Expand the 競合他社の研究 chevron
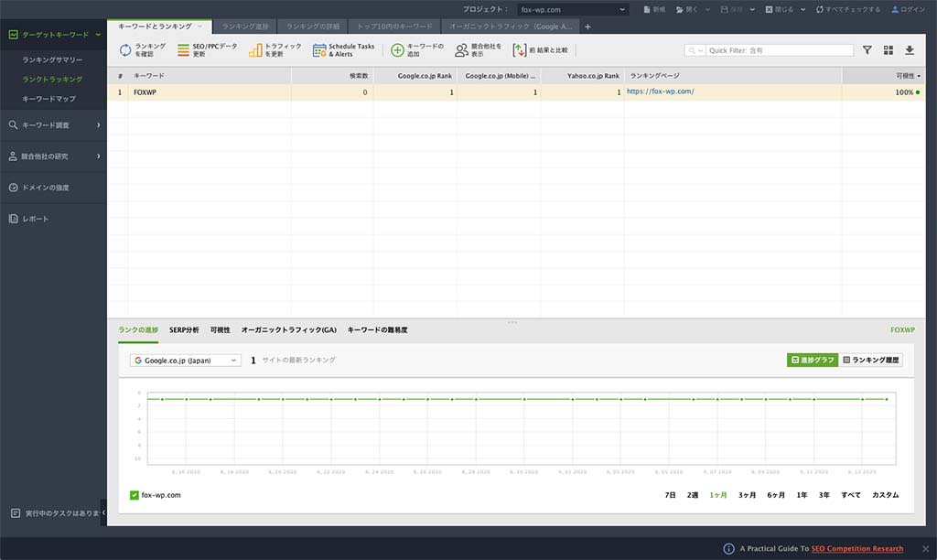Image resolution: width=937 pixels, height=560 pixels. (99, 156)
